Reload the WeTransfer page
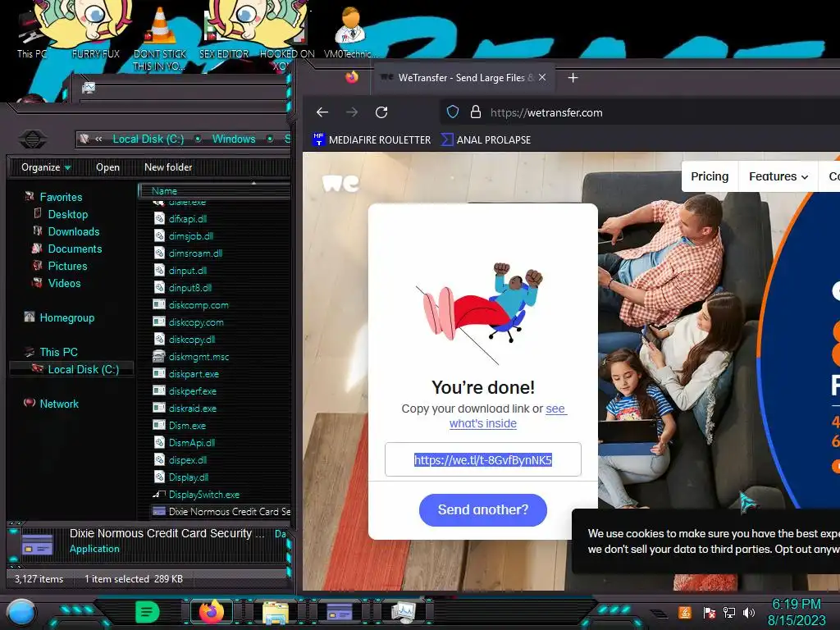 [381, 112]
